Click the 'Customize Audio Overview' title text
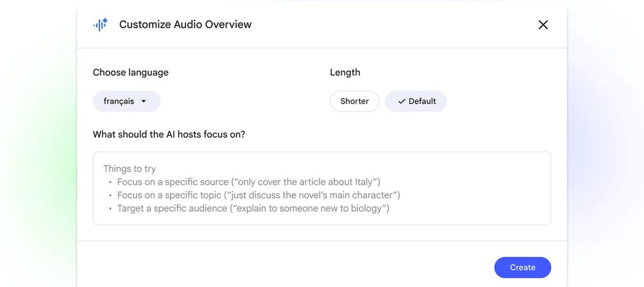The width and height of the screenshot is (644, 287). tap(185, 24)
